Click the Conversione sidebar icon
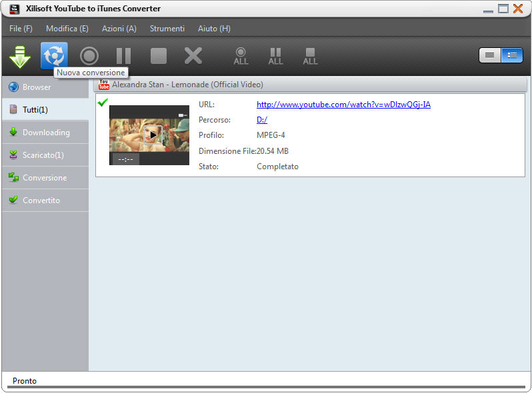 [x=13, y=177]
